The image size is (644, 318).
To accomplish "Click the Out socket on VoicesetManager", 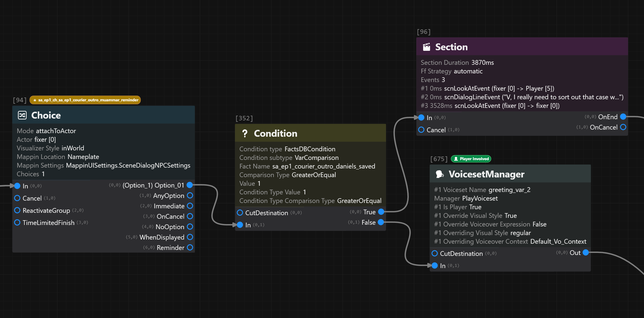I will point(585,253).
